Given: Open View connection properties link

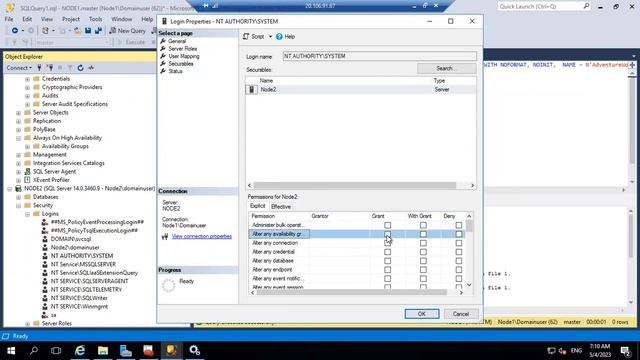Looking at the screenshot, I should (x=202, y=236).
